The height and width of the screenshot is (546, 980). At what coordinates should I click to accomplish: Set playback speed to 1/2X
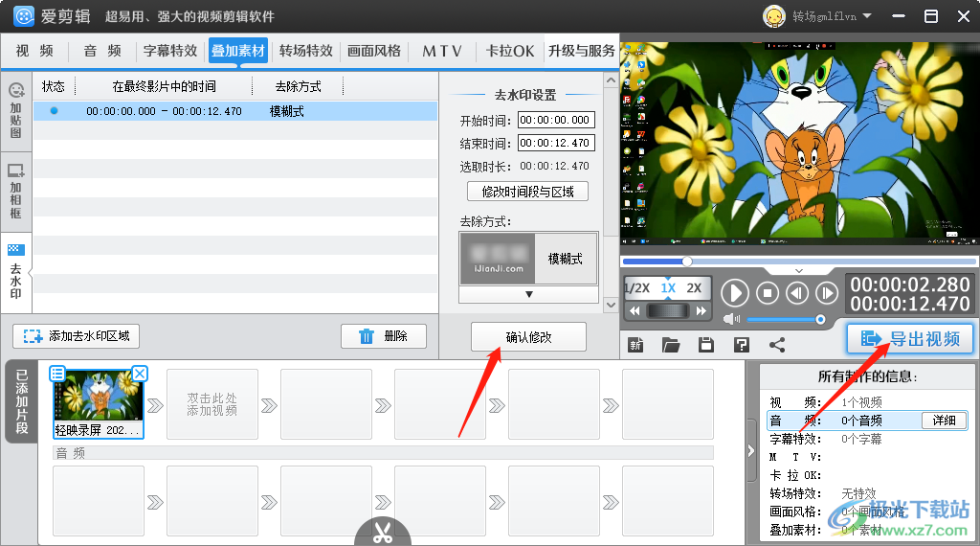point(636,288)
